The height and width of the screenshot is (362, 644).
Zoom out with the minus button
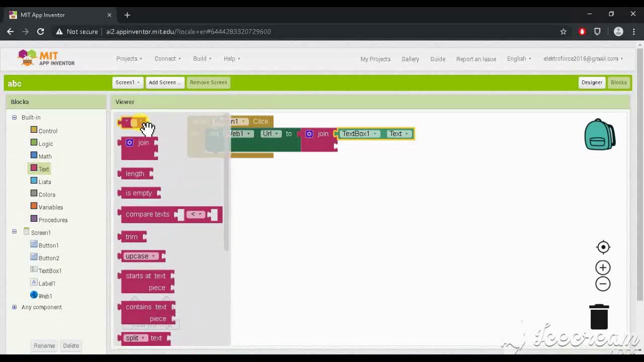coord(603,284)
